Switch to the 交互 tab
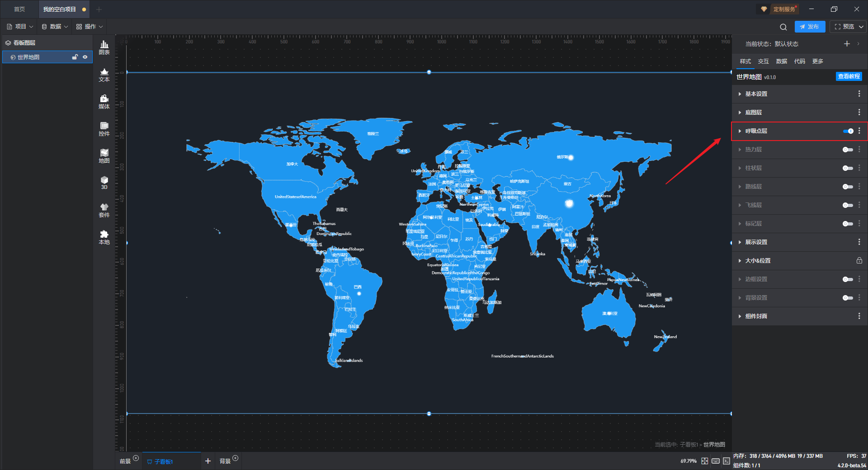Image resolution: width=868 pixels, height=470 pixels. point(763,61)
